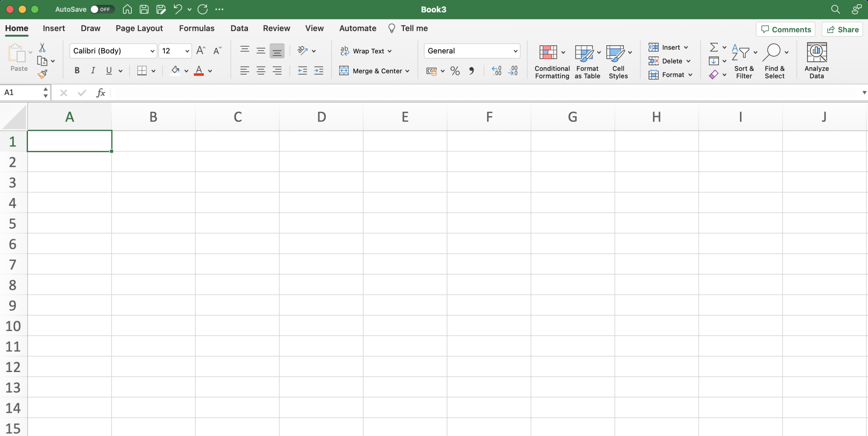Click inside the Name Box
Image resolution: width=868 pixels, height=436 pixels.
tap(21, 92)
